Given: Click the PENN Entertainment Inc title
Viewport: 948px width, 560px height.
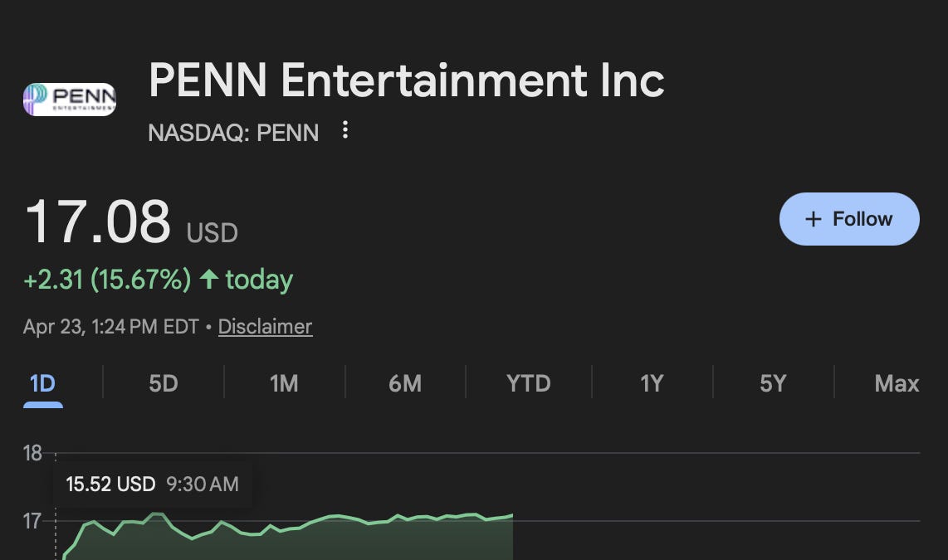Looking at the screenshot, I should (x=405, y=80).
